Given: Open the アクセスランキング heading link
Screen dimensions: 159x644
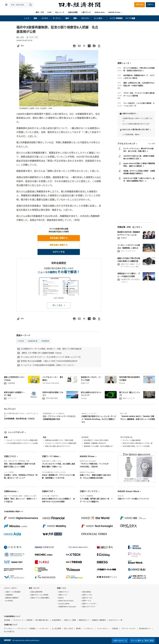Looking at the screenshot, I should point(127,144).
